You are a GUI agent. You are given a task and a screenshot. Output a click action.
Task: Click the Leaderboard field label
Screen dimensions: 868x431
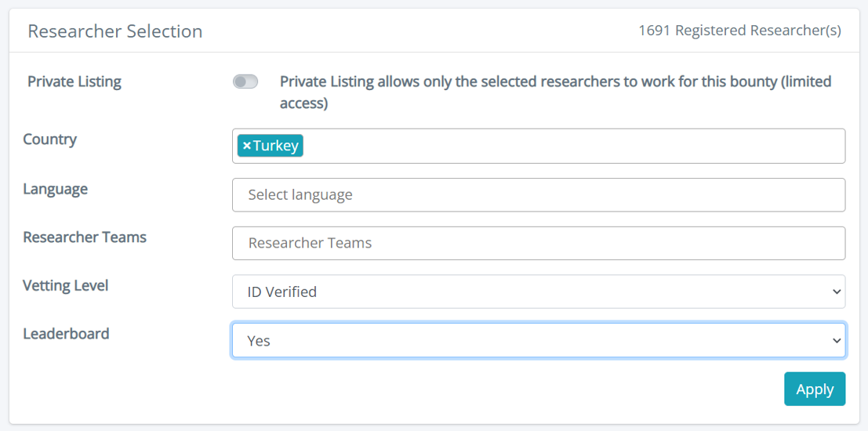[67, 334]
